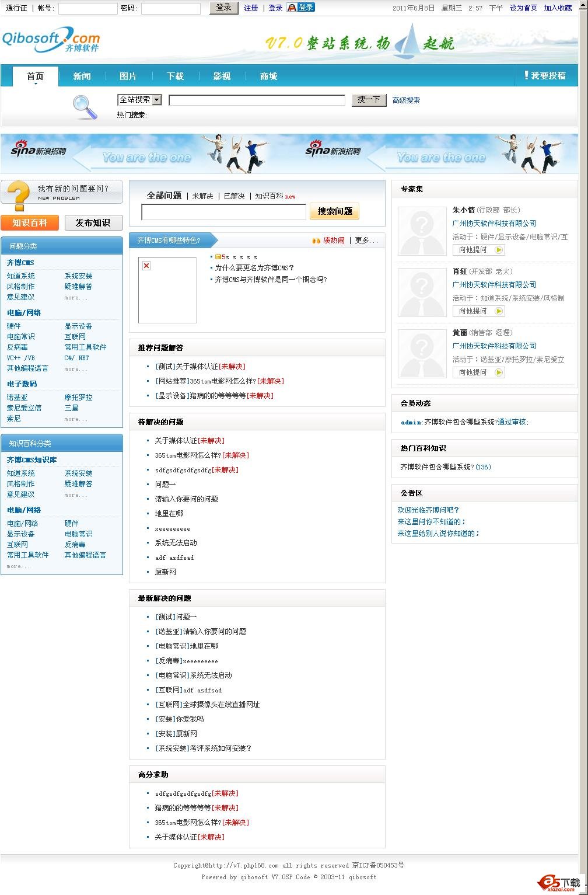Image resolution: width=588 pixels, height=895 pixels.
Task: Click the Qibosoft.com logo
Action: [51, 40]
